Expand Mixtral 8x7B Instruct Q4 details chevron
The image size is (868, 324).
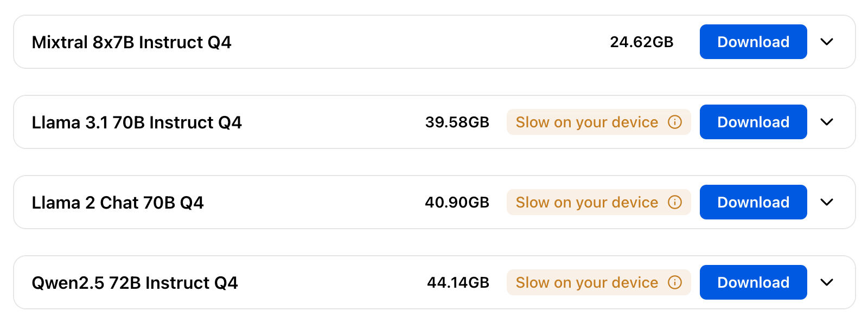click(827, 42)
